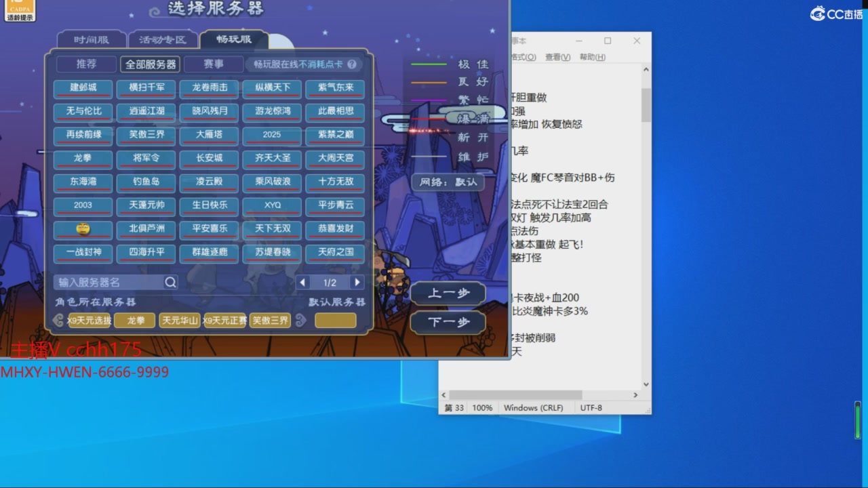Choose the 天府之国 server
This screenshot has height=488, width=868.
pos(336,253)
